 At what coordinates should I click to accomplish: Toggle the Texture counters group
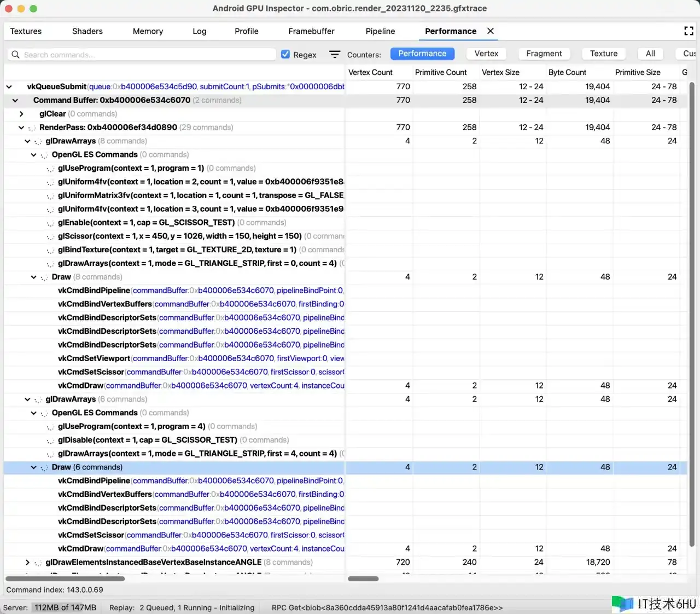click(x=604, y=54)
